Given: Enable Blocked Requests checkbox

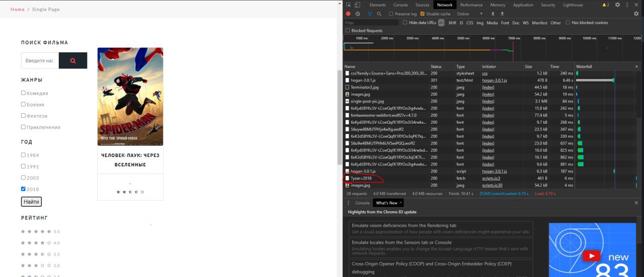Looking at the screenshot, I should [348, 31].
